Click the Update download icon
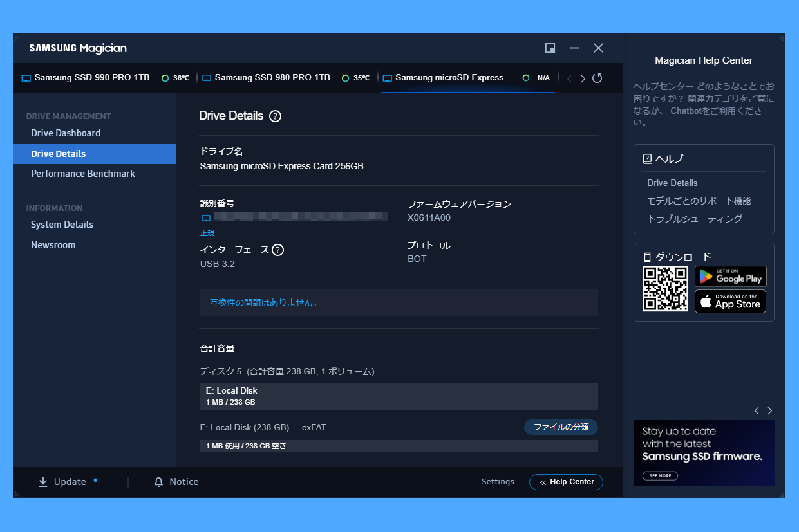 tap(43, 482)
